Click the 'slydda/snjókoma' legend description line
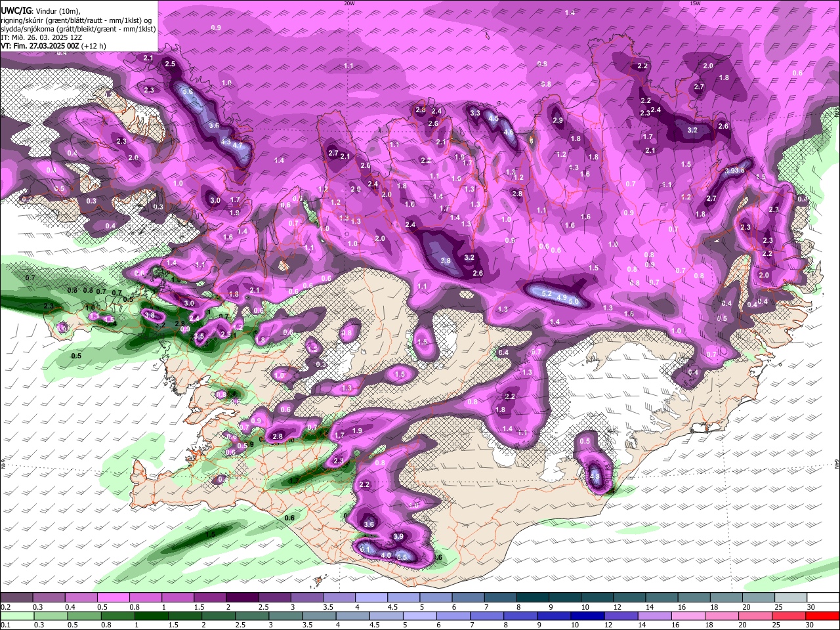840x630 pixels. 78,29
